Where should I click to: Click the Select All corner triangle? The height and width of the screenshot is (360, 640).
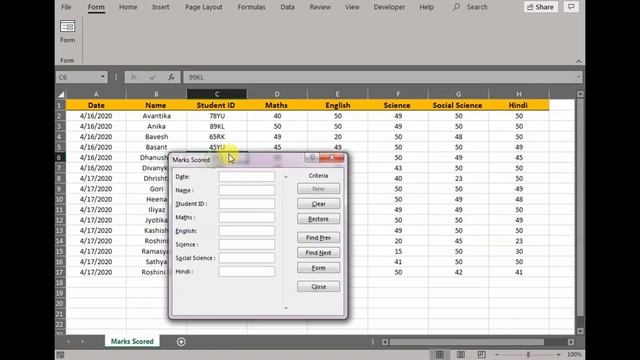61,94
